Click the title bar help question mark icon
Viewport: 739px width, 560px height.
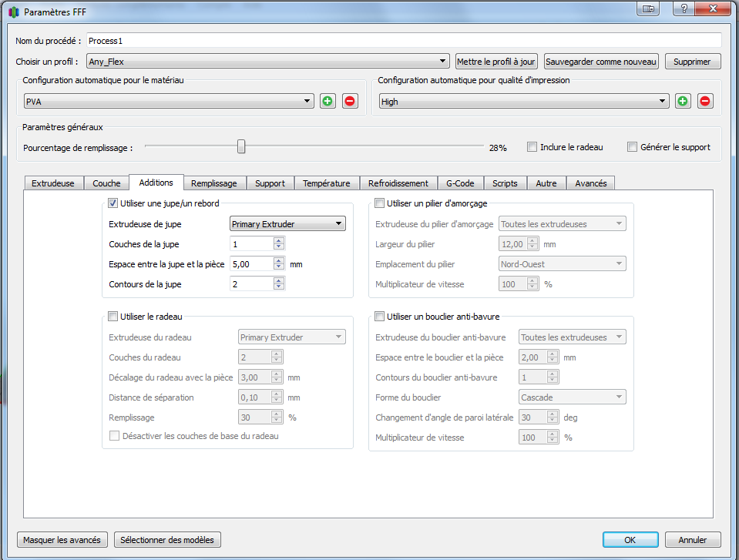pyautogui.click(x=684, y=9)
